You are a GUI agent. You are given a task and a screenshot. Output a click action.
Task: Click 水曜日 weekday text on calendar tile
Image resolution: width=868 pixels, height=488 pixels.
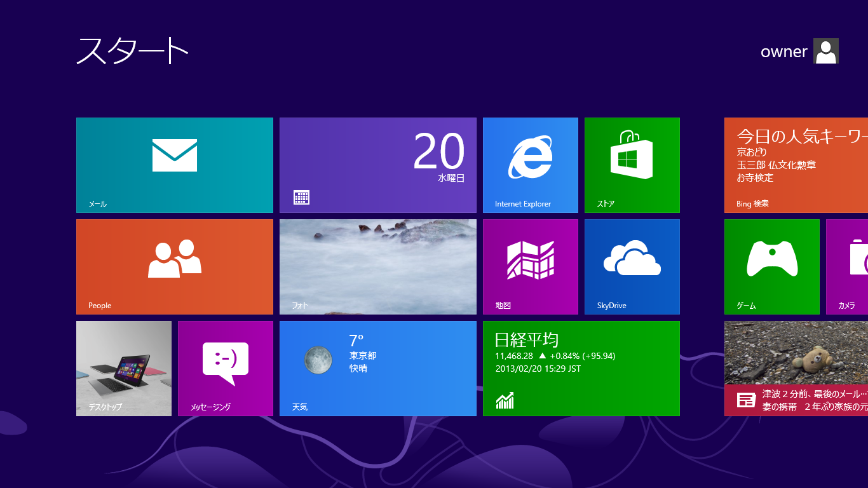pos(451,179)
